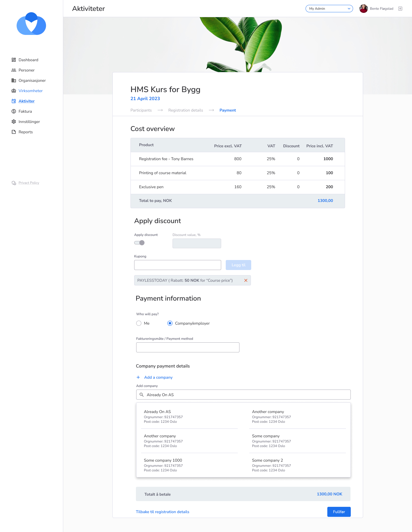This screenshot has width=412, height=532.
Task: Open the Faktureringsmåte / Payment method field
Action: point(188,347)
